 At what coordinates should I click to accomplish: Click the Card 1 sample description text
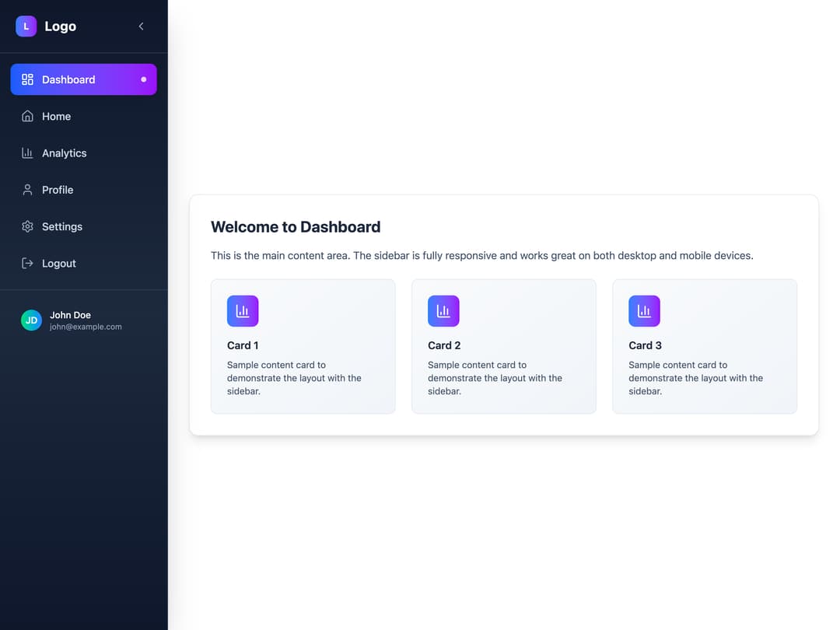294,378
